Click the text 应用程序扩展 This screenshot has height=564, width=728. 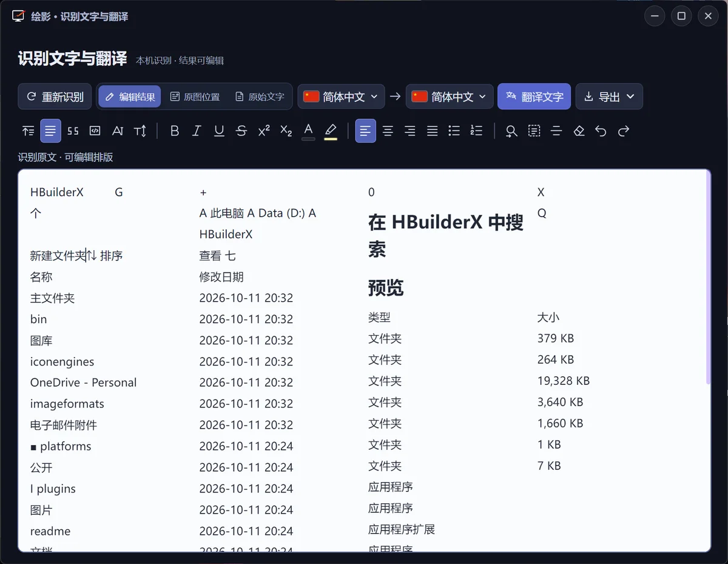(x=402, y=529)
